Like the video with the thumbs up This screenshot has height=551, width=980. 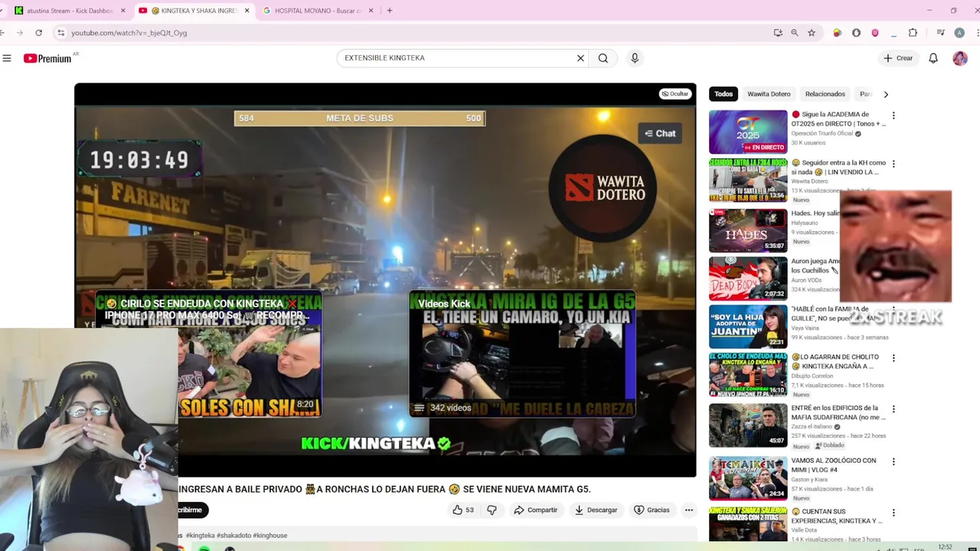[x=463, y=510]
